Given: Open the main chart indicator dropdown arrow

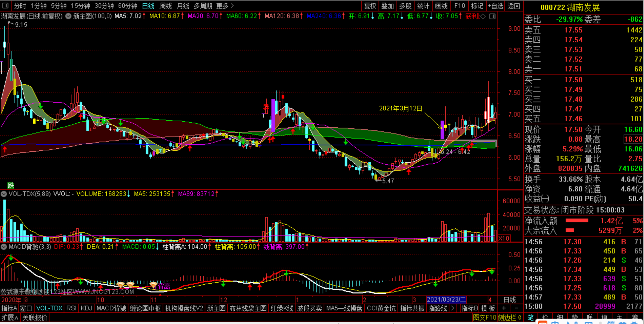Looking at the screenshot, I should [x=68, y=16].
